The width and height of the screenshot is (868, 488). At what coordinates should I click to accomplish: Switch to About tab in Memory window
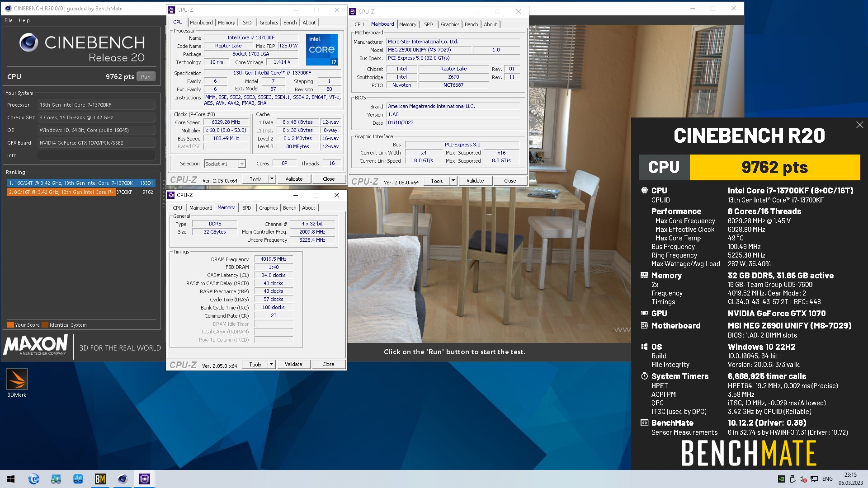click(309, 208)
